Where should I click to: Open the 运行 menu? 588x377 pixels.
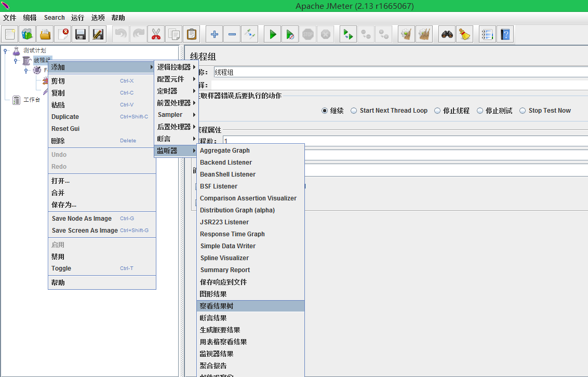coord(77,18)
